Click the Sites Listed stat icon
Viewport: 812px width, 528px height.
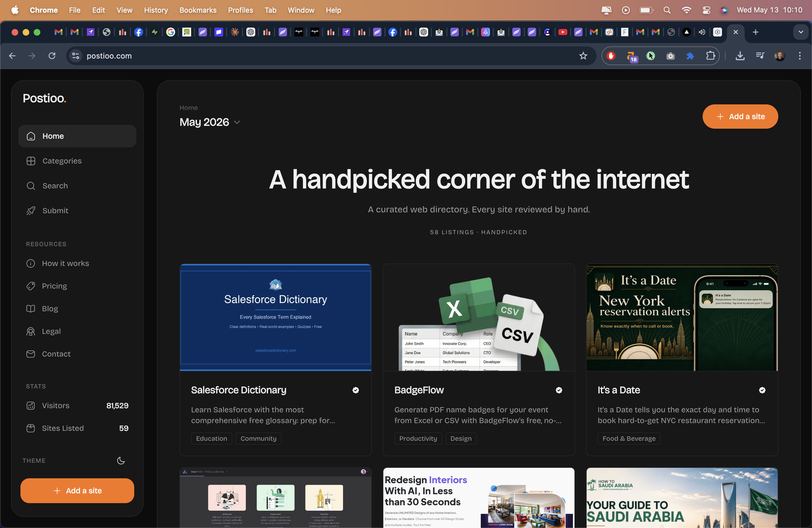click(31, 428)
